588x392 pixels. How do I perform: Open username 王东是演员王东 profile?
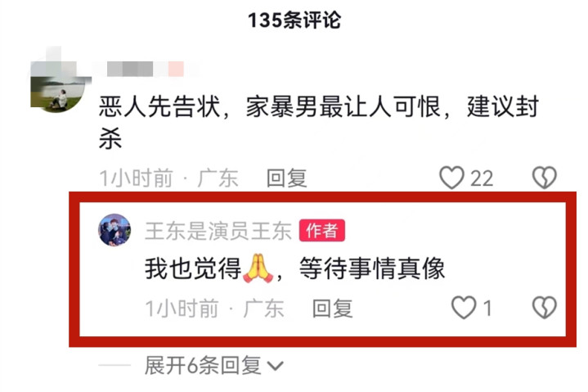pos(218,230)
